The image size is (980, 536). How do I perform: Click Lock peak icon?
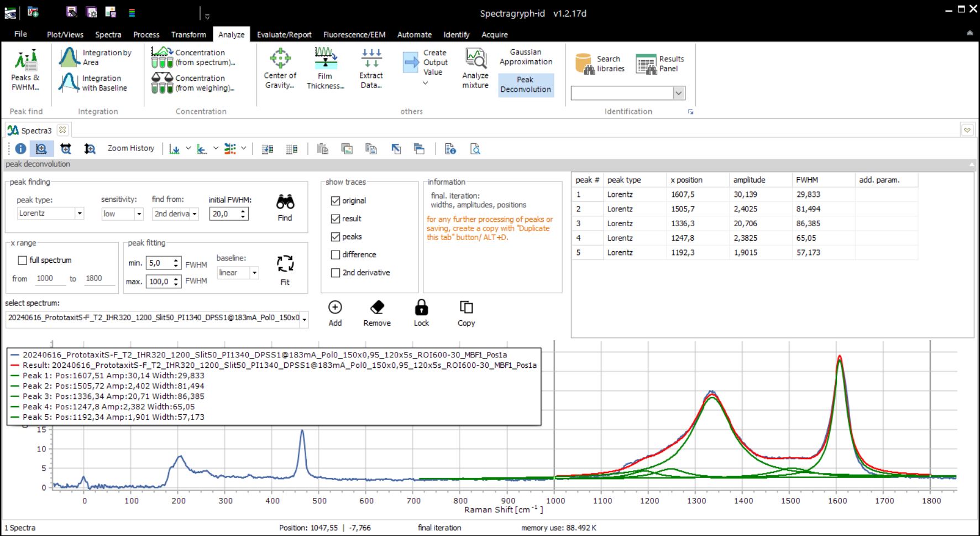point(421,307)
